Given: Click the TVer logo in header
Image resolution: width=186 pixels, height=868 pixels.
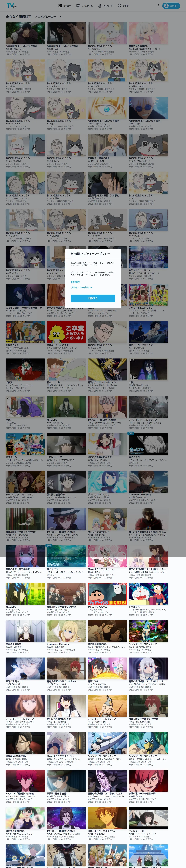Looking at the screenshot, I should click(x=11, y=6).
